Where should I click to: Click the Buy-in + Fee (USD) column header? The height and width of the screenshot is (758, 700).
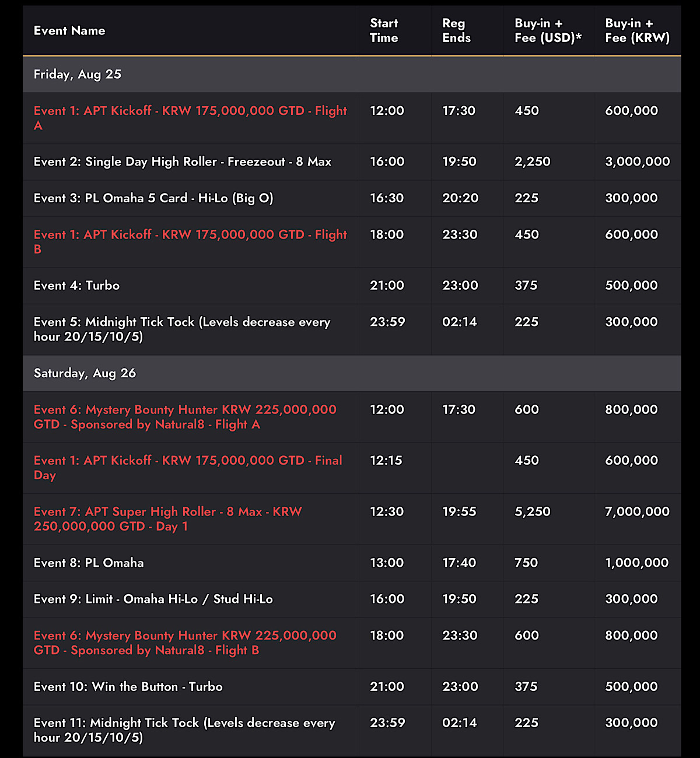[x=548, y=31]
